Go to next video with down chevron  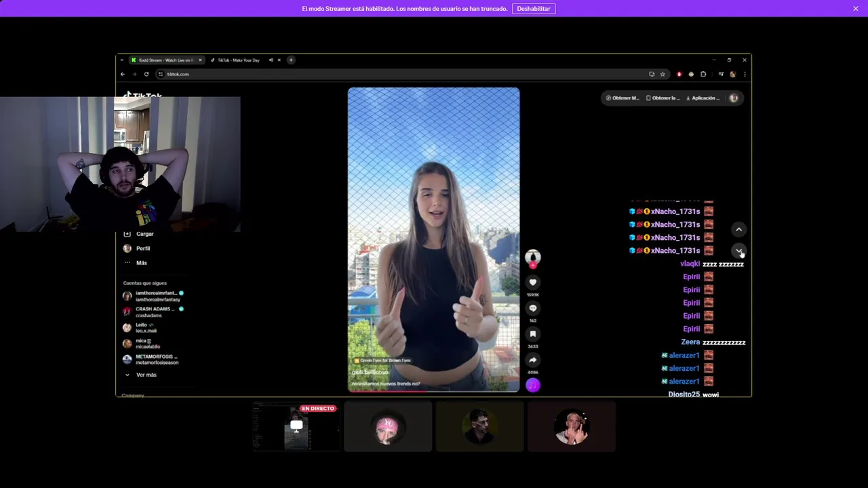(x=739, y=251)
